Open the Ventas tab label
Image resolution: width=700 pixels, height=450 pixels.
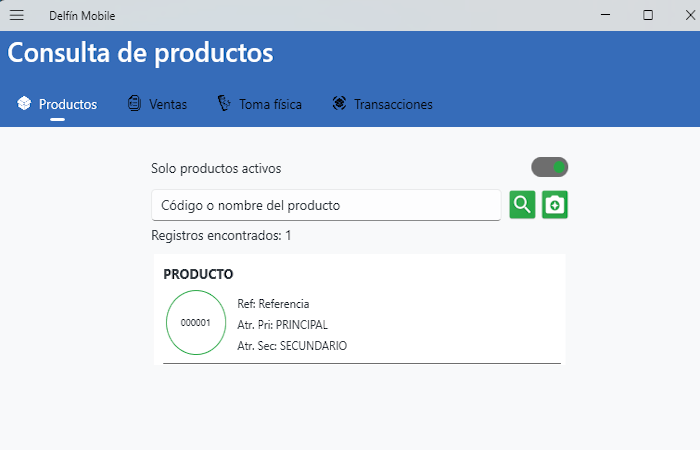(168, 104)
